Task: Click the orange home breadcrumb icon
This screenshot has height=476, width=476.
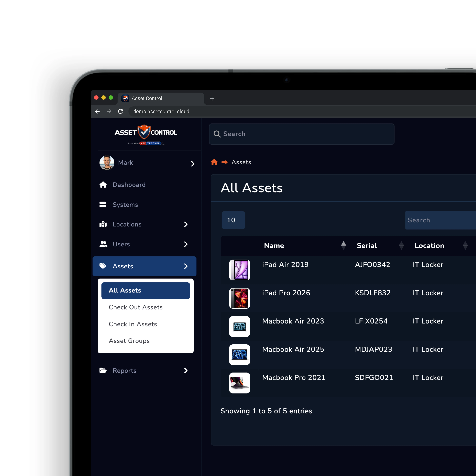Action: pyautogui.click(x=214, y=162)
